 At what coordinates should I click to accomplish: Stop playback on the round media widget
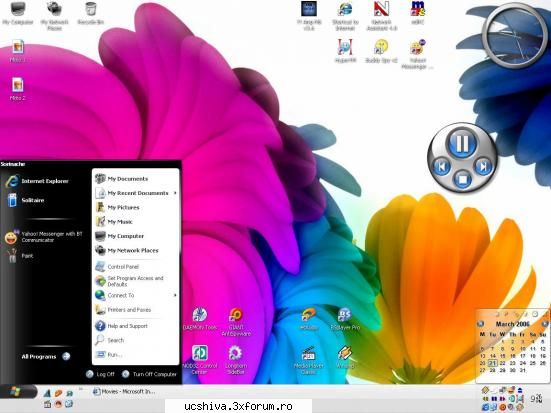(x=462, y=179)
